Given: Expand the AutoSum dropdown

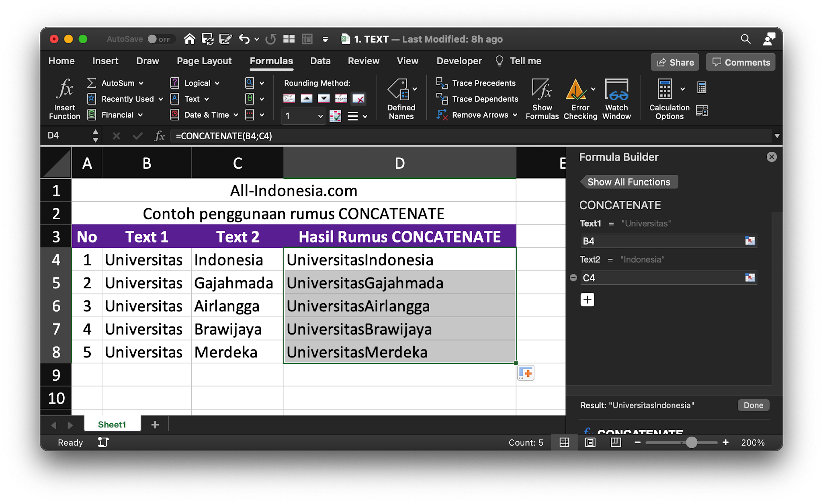Looking at the screenshot, I should (141, 83).
